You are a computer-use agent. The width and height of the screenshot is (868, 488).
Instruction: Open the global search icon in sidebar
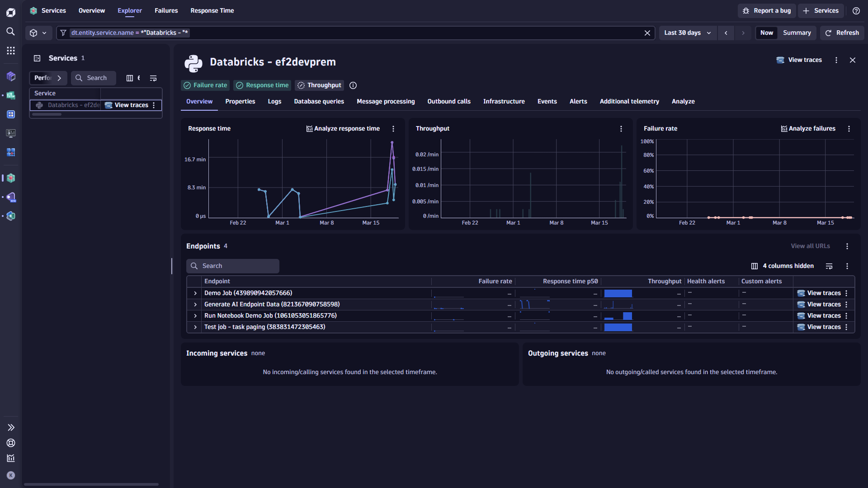[x=10, y=32]
